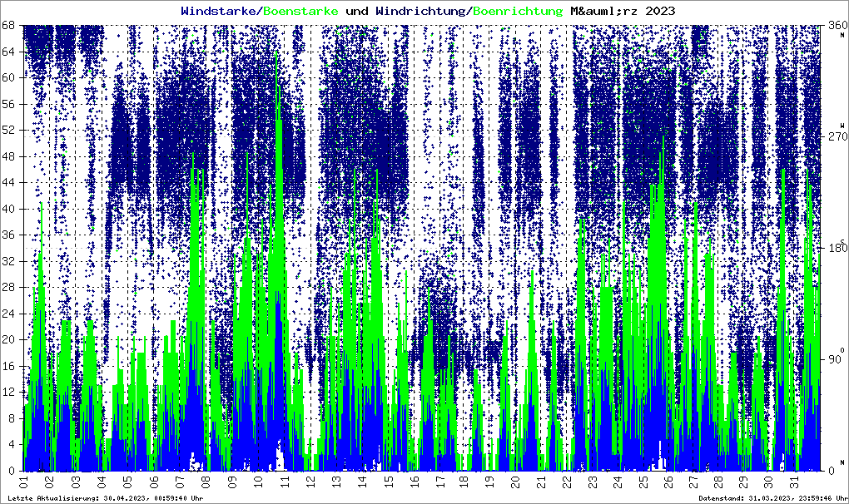Select day 22 on the x-axis
The width and height of the screenshot is (849, 504).
(x=568, y=482)
